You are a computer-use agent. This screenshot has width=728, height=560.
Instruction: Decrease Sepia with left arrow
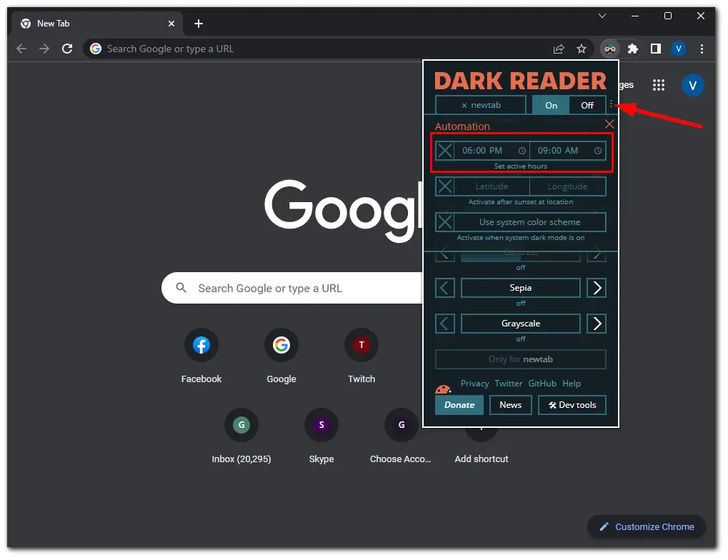[x=445, y=288]
